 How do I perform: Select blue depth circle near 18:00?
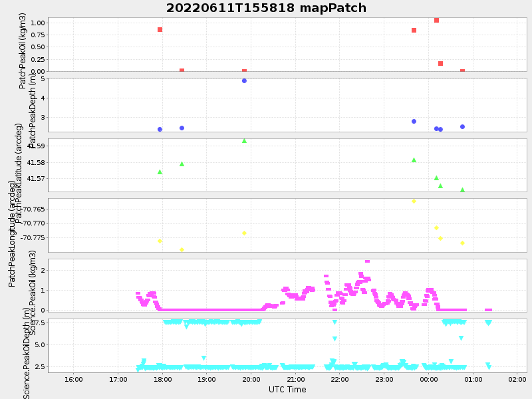(160, 129)
